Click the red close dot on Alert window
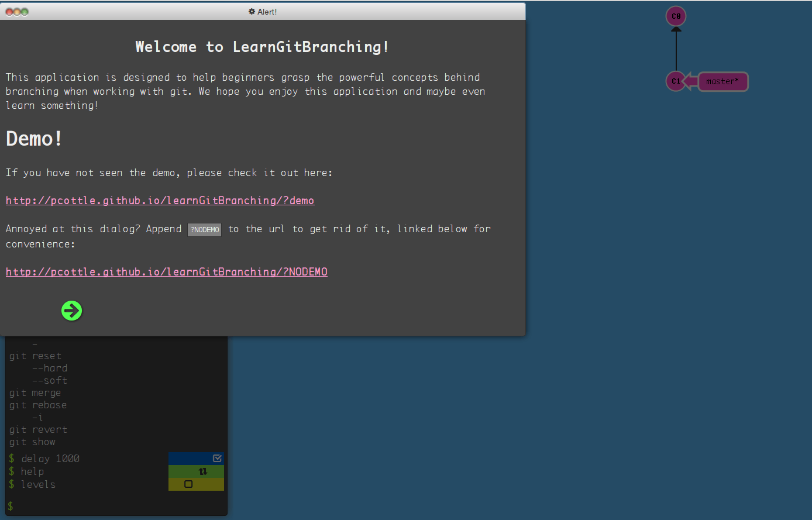This screenshot has width=812, height=520. tap(10, 12)
